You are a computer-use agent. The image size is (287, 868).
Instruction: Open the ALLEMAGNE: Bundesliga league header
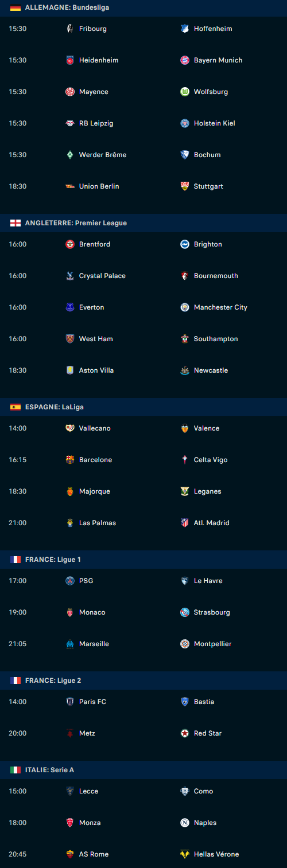click(x=143, y=8)
